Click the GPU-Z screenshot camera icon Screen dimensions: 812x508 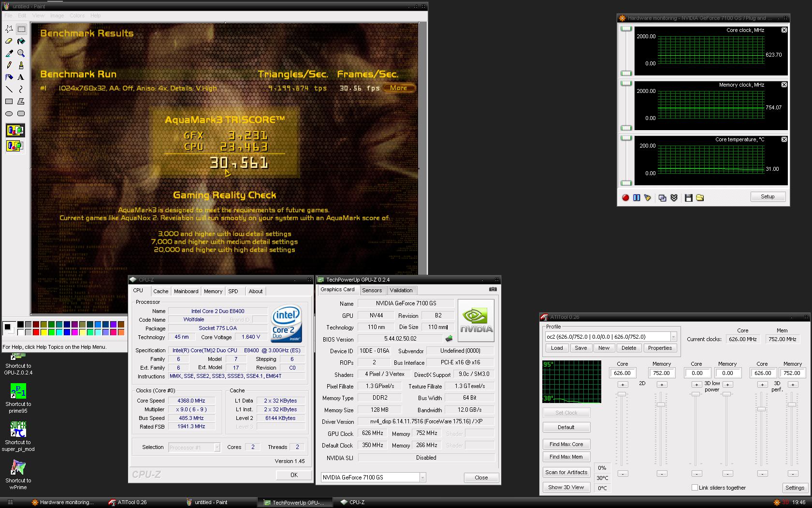(x=493, y=289)
